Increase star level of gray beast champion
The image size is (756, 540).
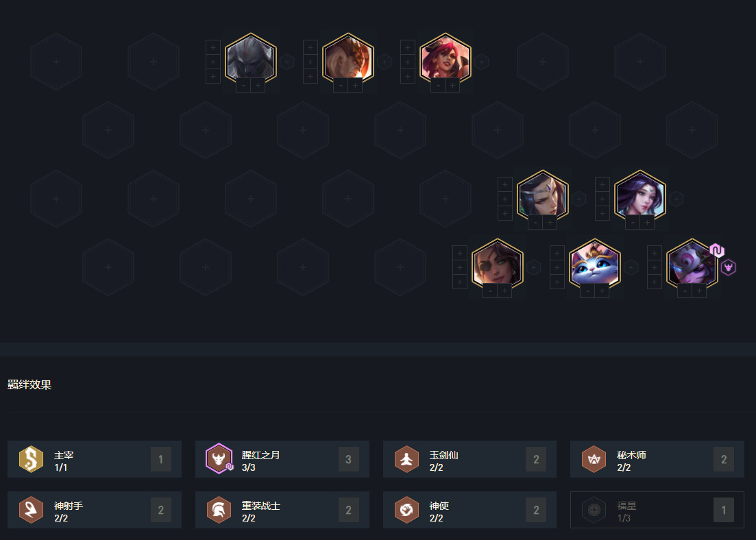click(x=258, y=86)
